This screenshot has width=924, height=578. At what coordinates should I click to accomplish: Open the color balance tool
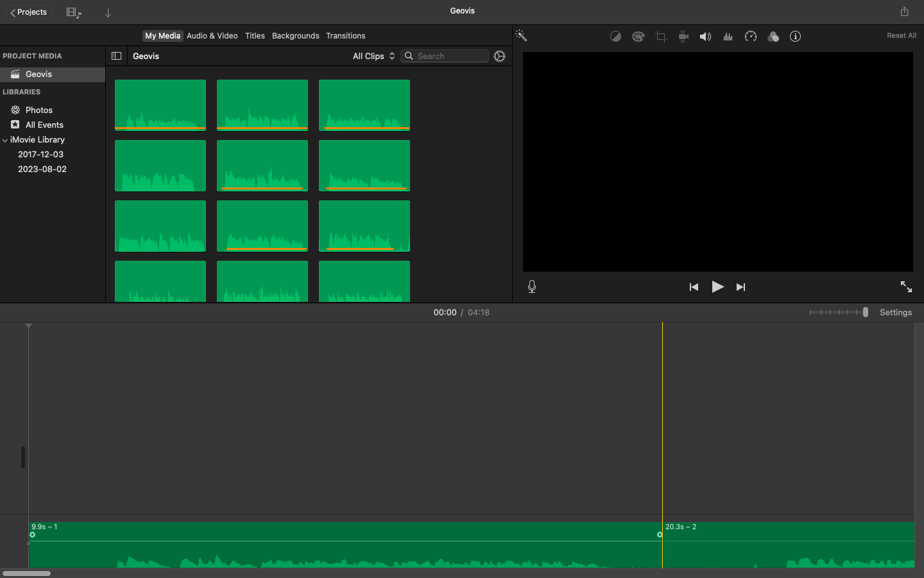(615, 37)
